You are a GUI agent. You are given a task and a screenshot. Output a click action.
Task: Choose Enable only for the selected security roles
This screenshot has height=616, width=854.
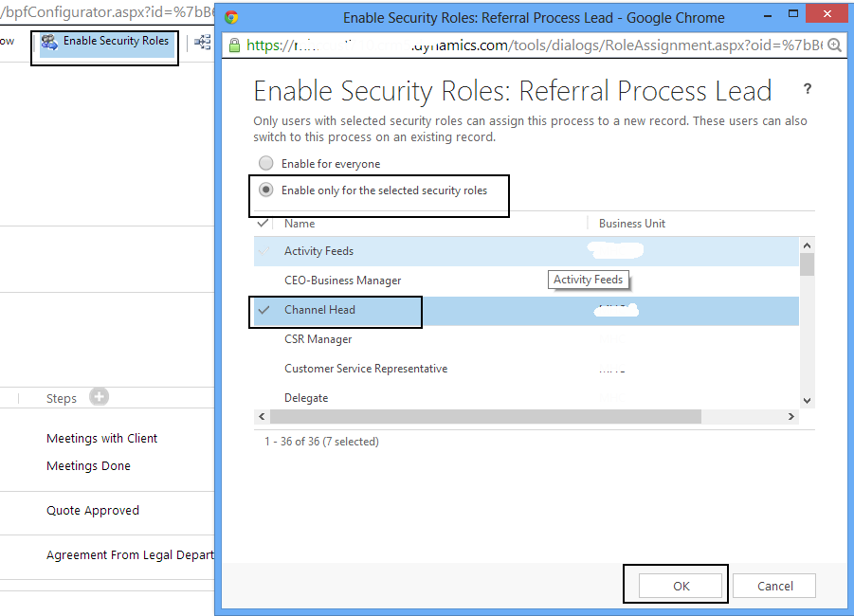[266, 190]
